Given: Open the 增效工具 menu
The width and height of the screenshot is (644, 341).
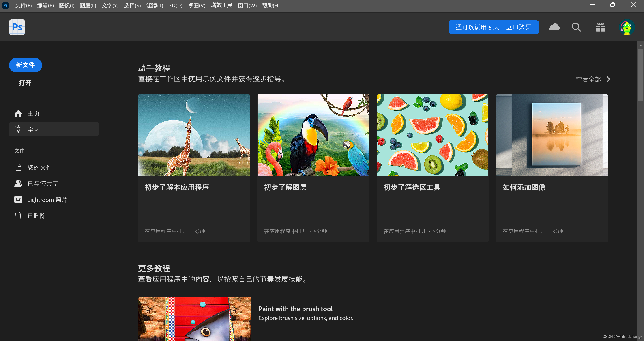Looking at the screenshot, I should click(x=221, y=5).
